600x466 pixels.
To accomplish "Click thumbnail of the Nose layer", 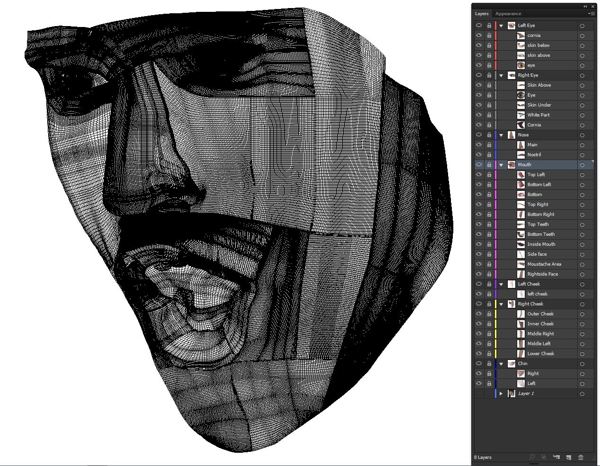I will click(512, 135).
